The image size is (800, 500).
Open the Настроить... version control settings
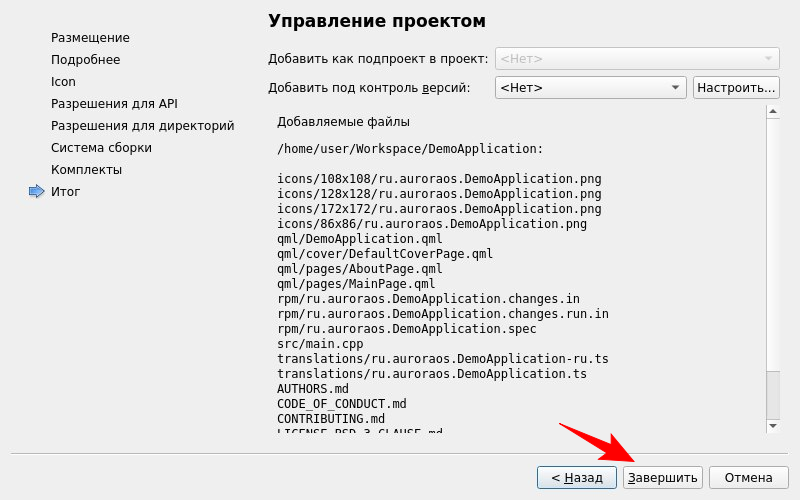click(736, 88)
